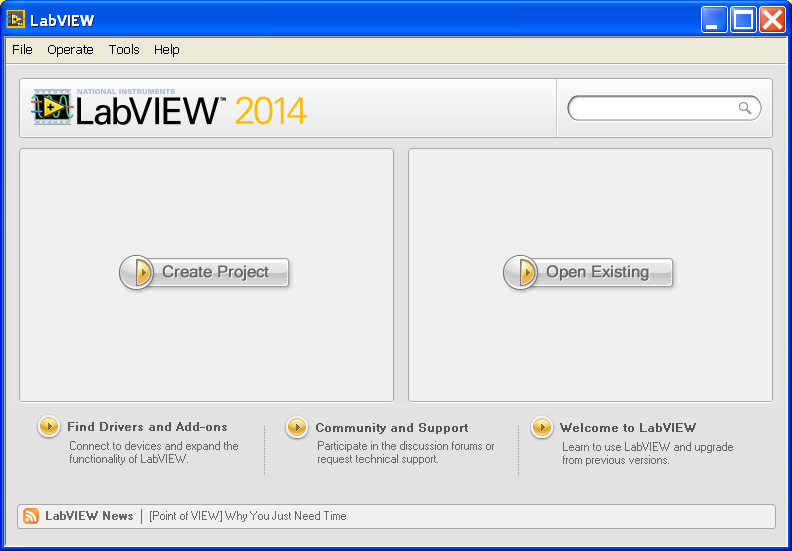Select the Find Drivers and Add-ons heading
792x551 pixels.
(x=147, y=427)
